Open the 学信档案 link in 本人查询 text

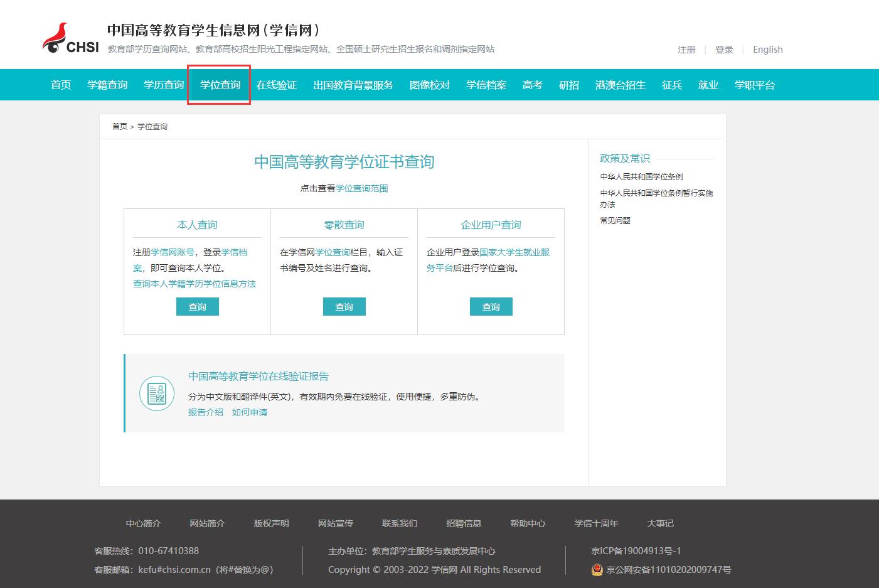click(235, 252)
